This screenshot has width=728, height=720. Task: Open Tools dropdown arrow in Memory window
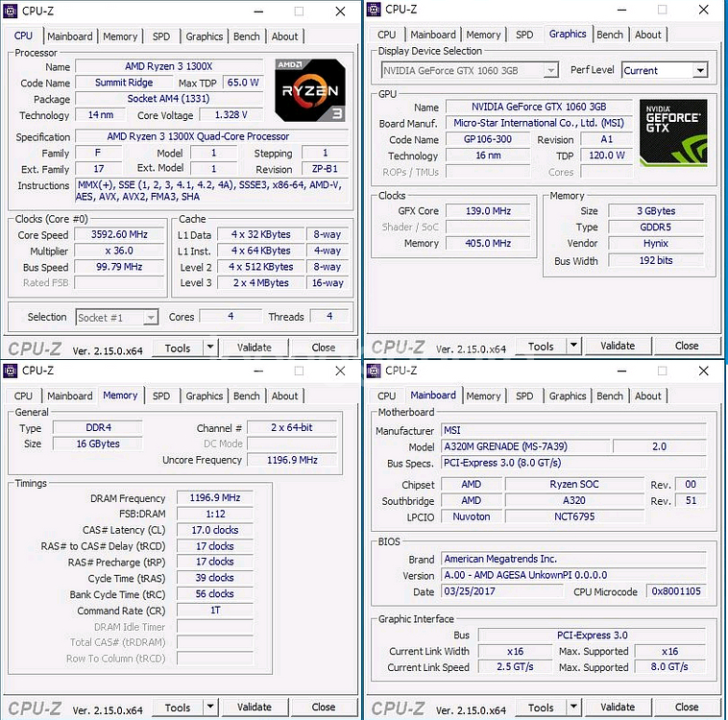pos(210,707)
